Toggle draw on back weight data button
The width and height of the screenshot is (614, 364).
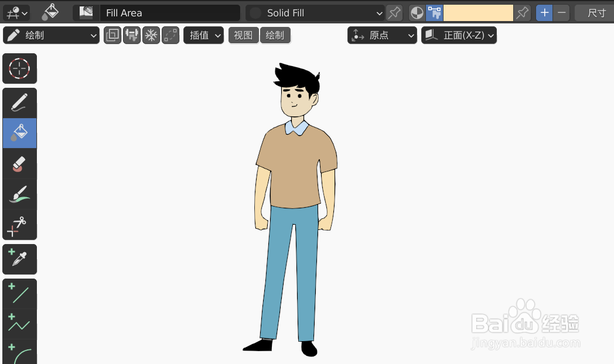click(132, 35)
